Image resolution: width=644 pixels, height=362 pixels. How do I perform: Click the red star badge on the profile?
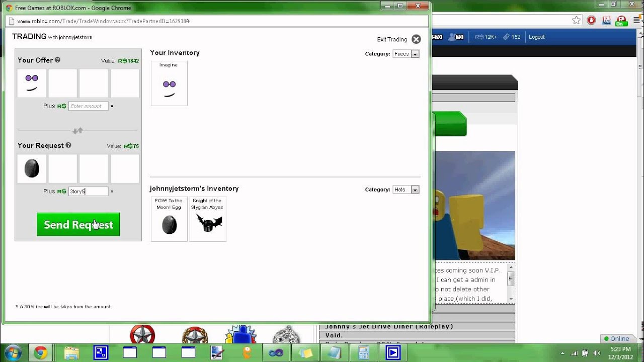pyautogui.click(x=142, y=335)
